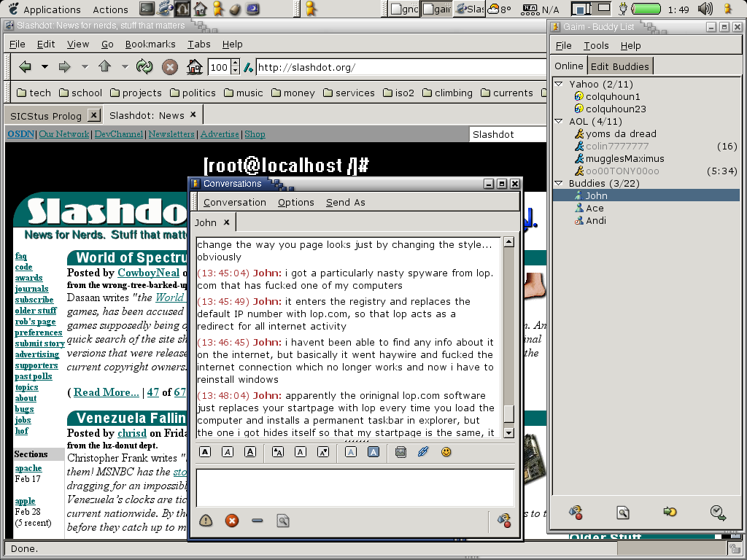
Task: Toggle underline text in conversation toolbar
Action: 250,452
